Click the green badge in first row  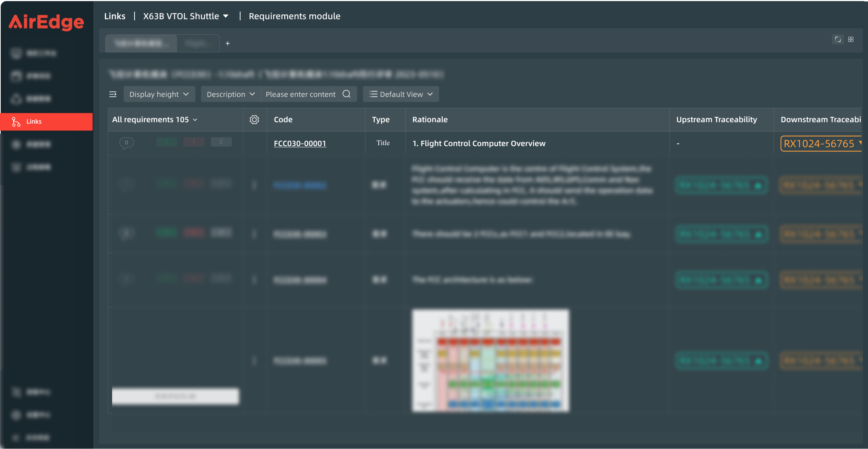[x=166, y=142]
